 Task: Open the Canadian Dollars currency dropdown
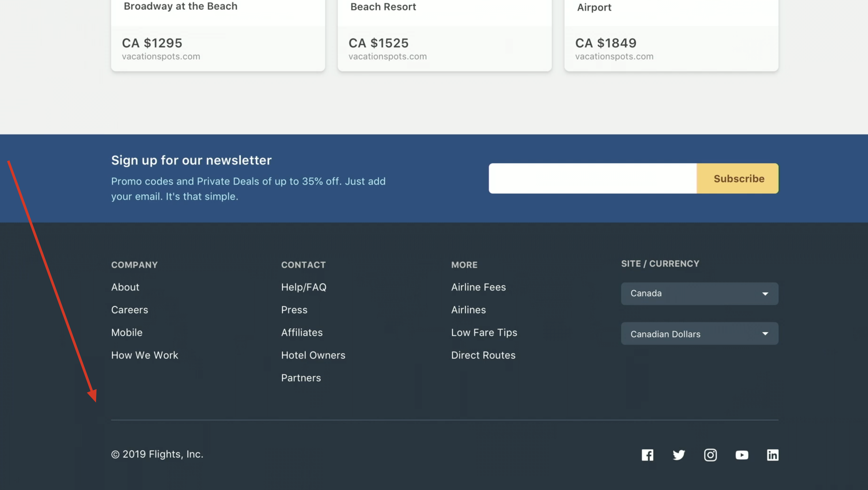[699, 334]
